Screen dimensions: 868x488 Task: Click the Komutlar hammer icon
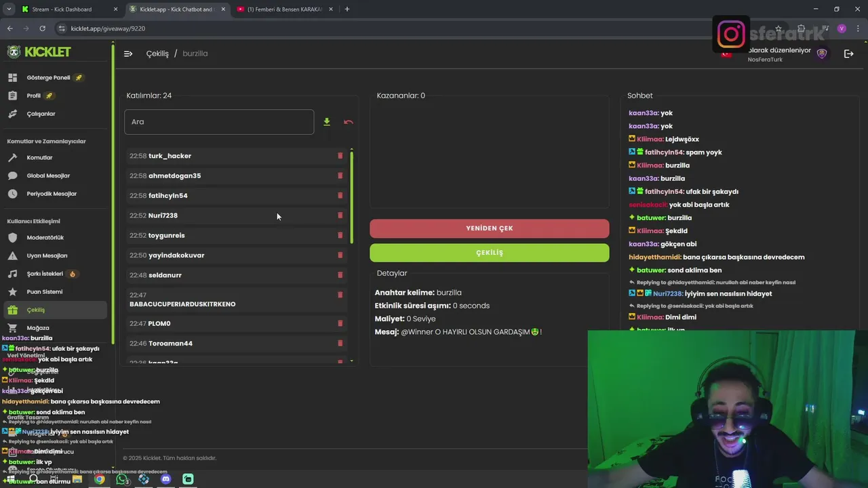pos(12,158)
